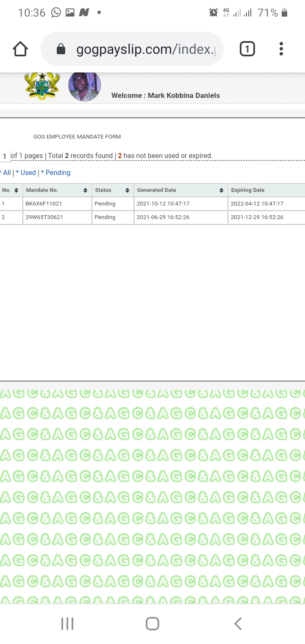Image resolution: width=305 pixels, height=644 pixels.
Task: Open Chrome three-dot overflow menu
Action: (x=281, y=49)
